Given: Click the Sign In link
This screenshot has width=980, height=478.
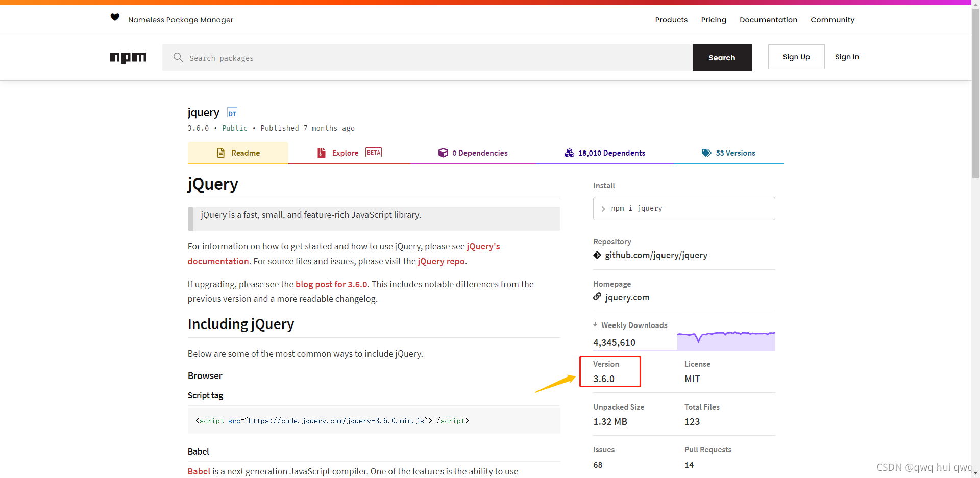Looking at the screenshot, I should point(847,57).
